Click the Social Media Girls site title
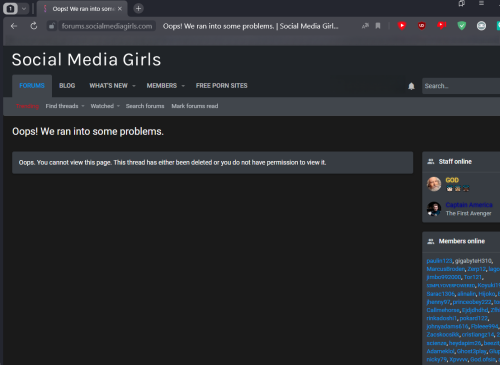500x365 pixels. coord(86,60)
